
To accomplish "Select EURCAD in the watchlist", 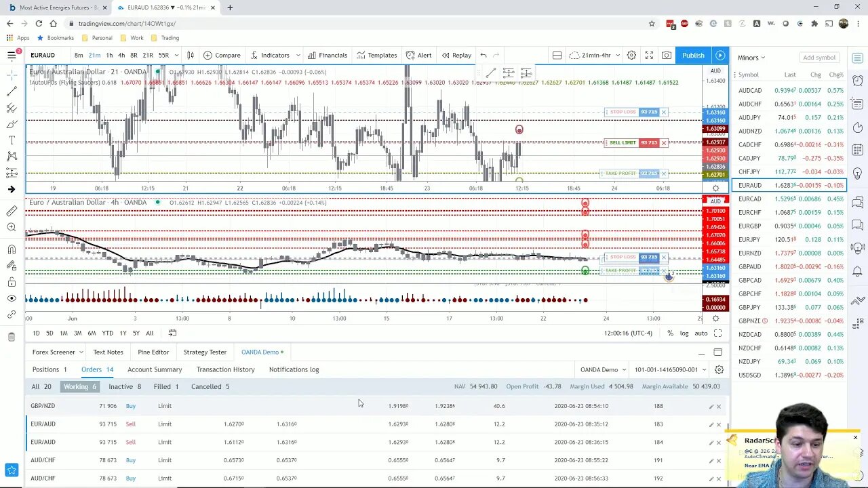I will 788,199.
